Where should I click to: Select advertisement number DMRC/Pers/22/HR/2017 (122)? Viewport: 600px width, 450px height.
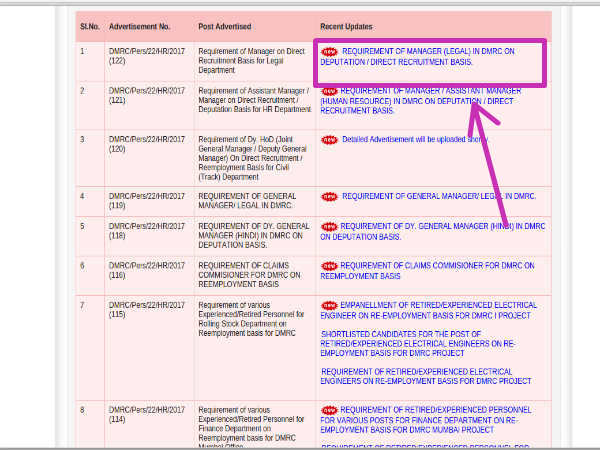[x=147, y=56]
